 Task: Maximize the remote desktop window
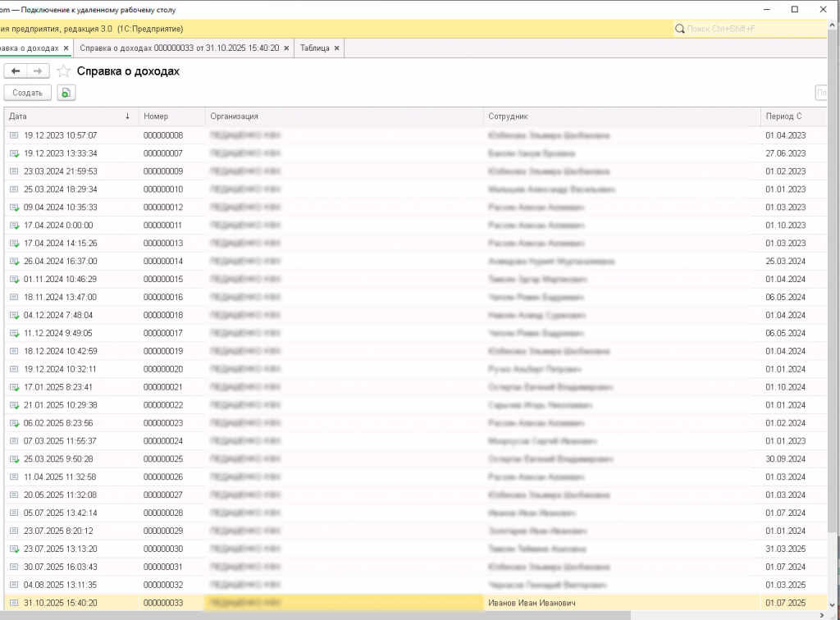(x=794, y=10)
